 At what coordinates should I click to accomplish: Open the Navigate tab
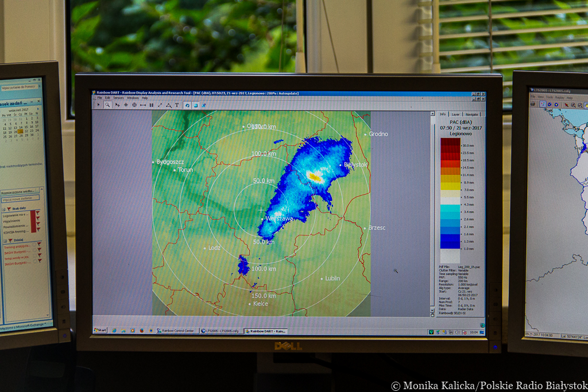pyautogui.click(x=471, y=114)
